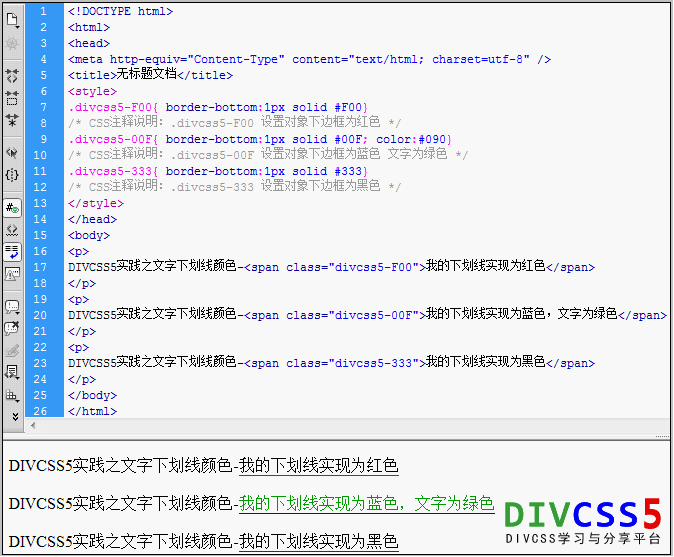Screen dimensions: 674x557
Task: Select the parent tag
Action: [12, 153]
